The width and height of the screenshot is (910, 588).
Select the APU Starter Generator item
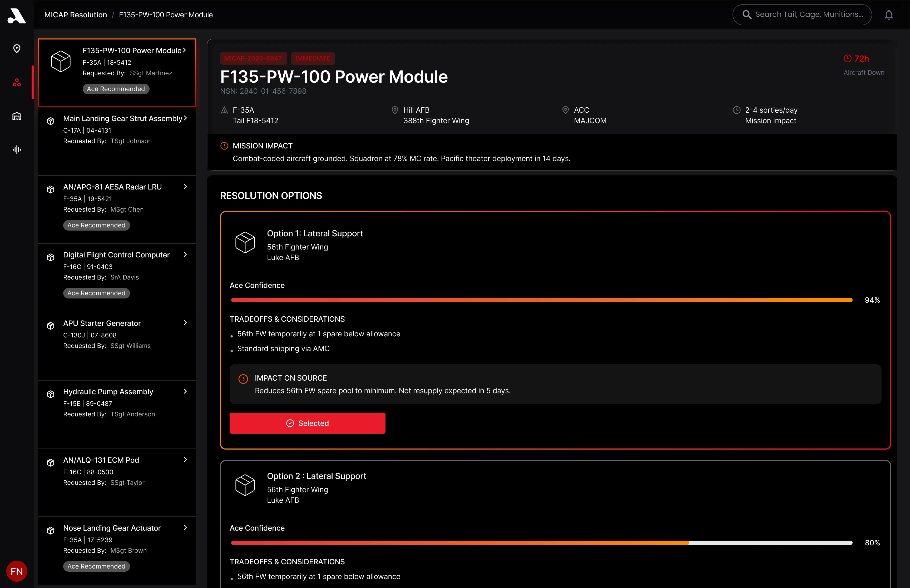click(x=117, y=346)
